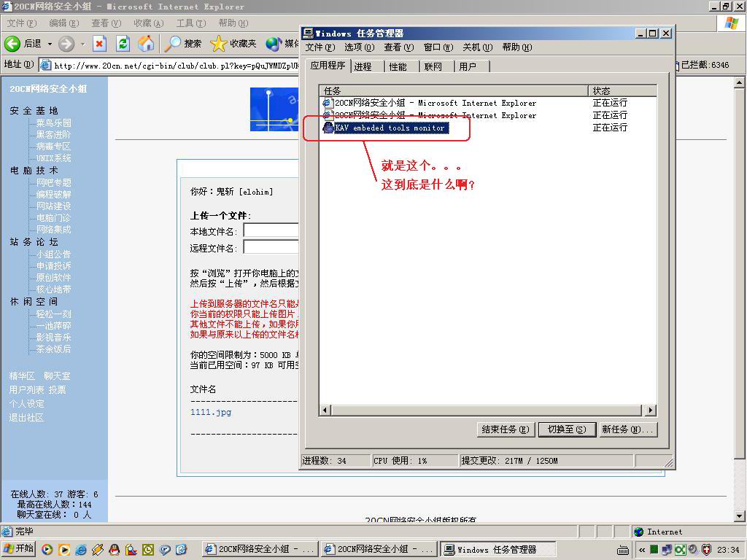
Task: Click the IE address bar URL
Action: [x=177, y=66]
